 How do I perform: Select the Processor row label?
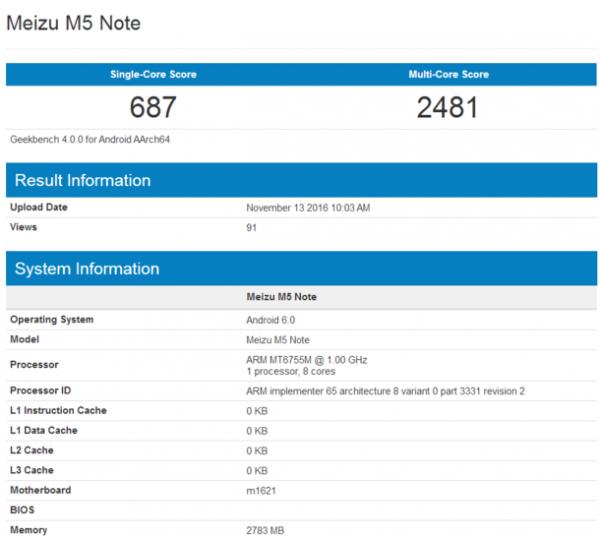coord(34,365)
